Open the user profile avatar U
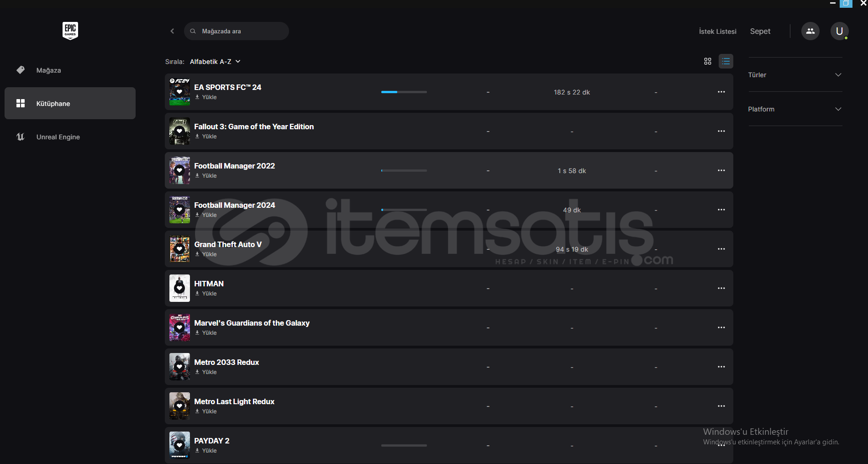The height and width of the screenshot is (464, 868). 839,31
